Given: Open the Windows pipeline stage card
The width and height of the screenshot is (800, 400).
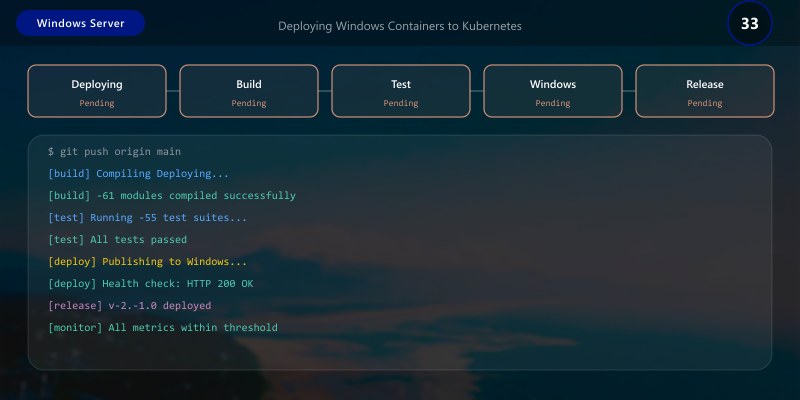Looking at the screenshot, I should [553, 91].
